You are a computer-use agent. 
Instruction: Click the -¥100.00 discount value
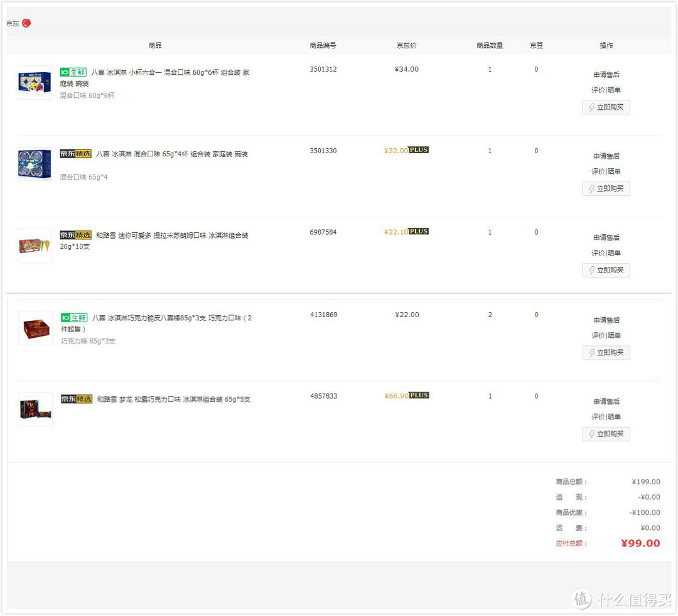[645, 512]
